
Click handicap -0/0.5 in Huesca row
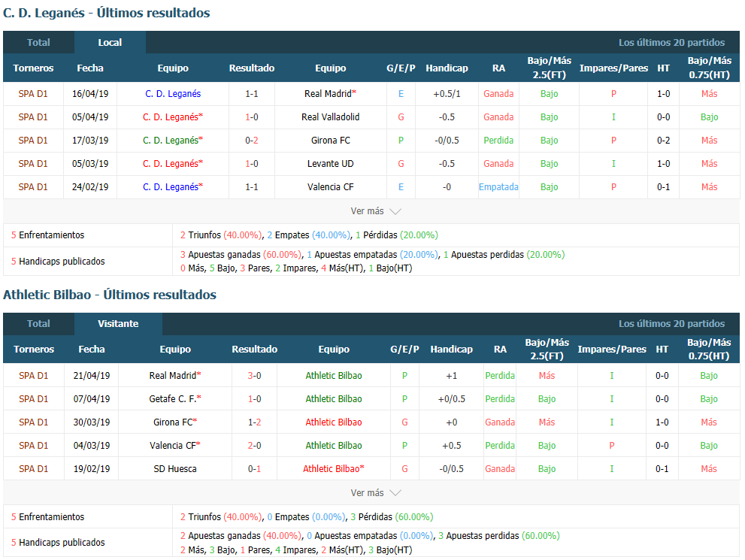tap(451, 468)
